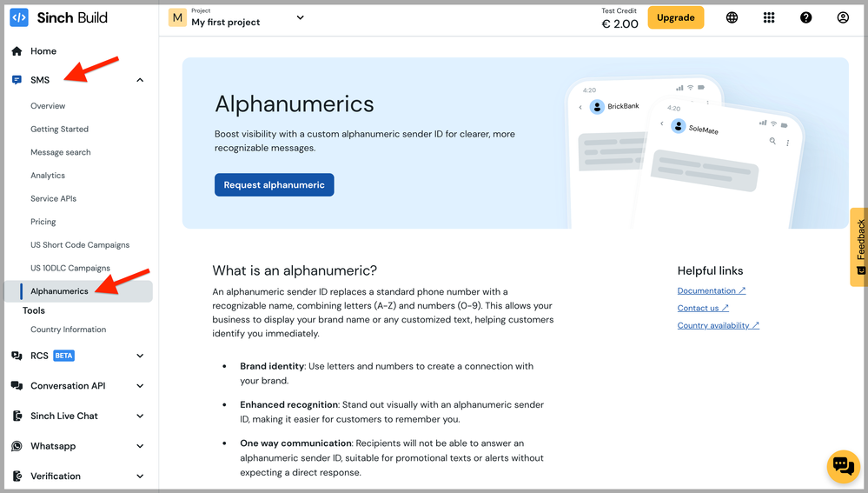
Task: Click the Conversation API icon
Action: pos(17,385)
